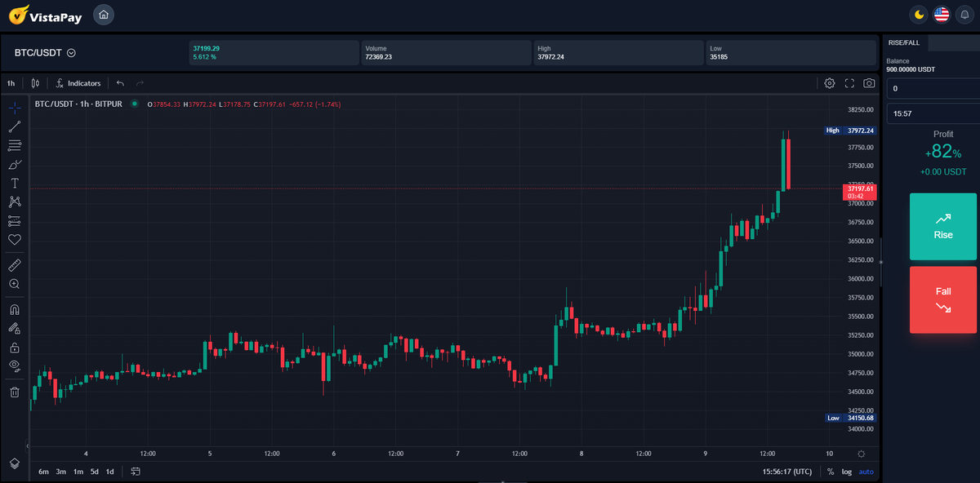The width and height of the screenshot is (980, 483).
Task: Click the High 37972.24 stat box
Action: (x=618, y=53)
